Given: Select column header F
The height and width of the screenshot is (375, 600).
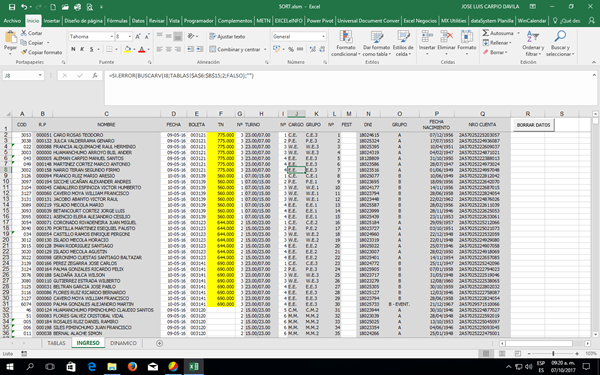Looking at the screenshot, I should pos(221,114).
